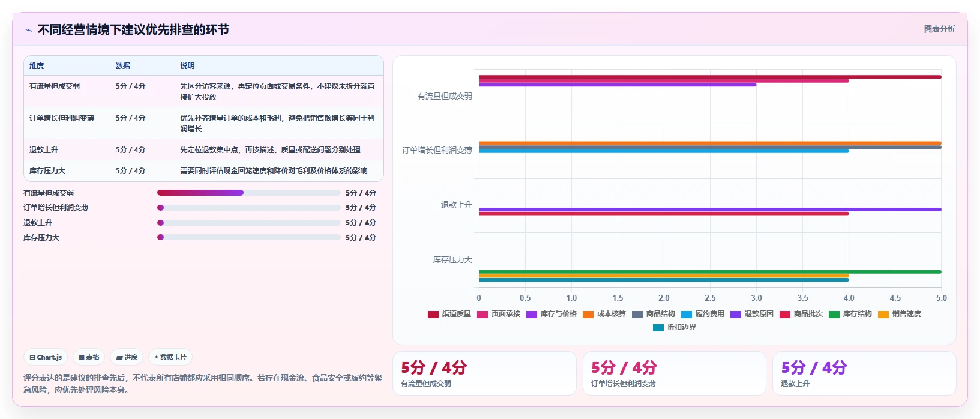Image resolution: width=980 pixels, height=419 pixels.
Task: Click the panel title 不同经营情境下建议优先排查的环节
Action: pyautogui.click(x=133, y=29)
